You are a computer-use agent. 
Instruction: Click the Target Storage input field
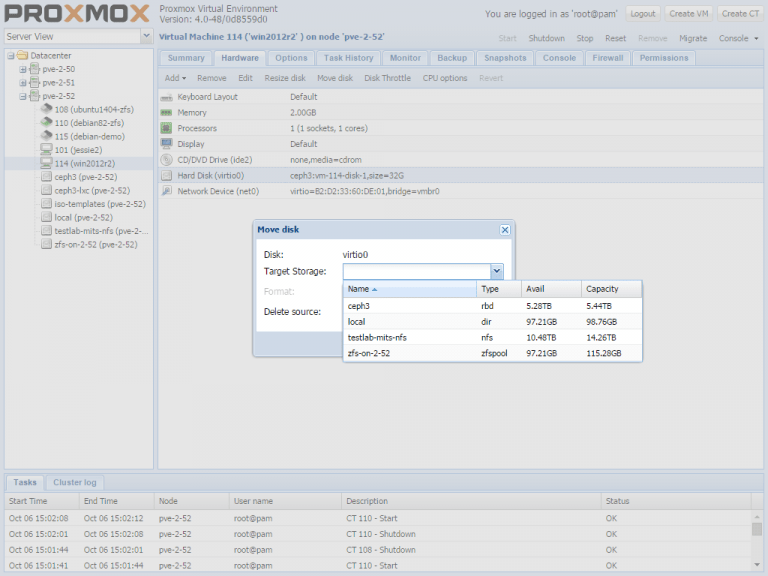pos(417,271)
